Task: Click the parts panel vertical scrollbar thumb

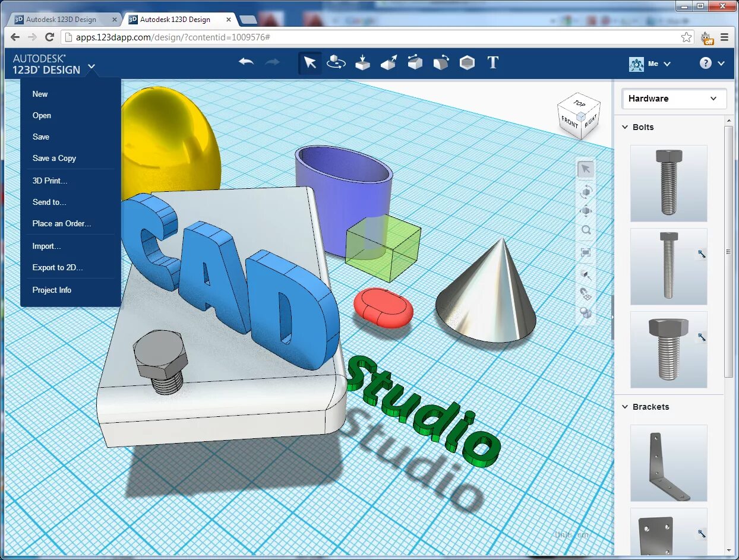Action: click(x=729, y=251)
